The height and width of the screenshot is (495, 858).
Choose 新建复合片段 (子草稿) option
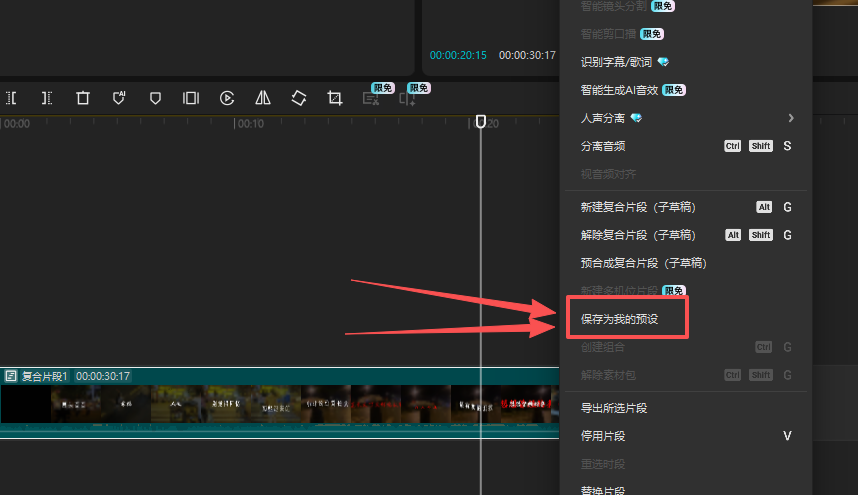[x=637, y=207]
